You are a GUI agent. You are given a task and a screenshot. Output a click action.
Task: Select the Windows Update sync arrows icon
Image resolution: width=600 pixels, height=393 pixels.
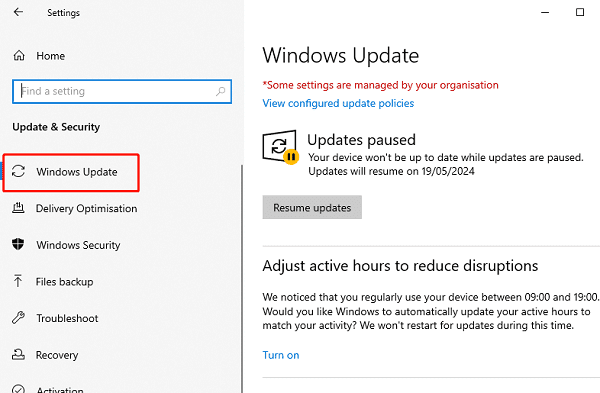(x=18, y=171)
